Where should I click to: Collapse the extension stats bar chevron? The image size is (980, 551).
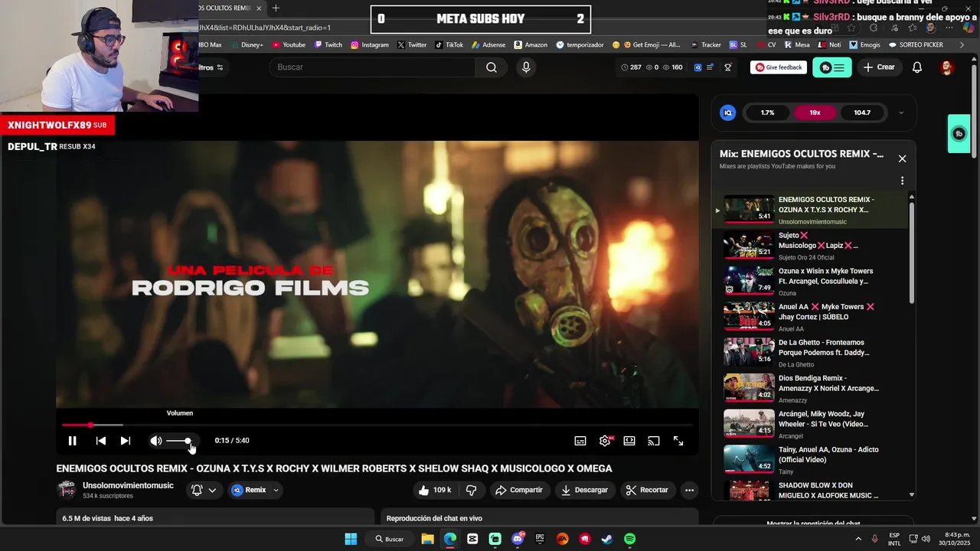pos(901,112)
